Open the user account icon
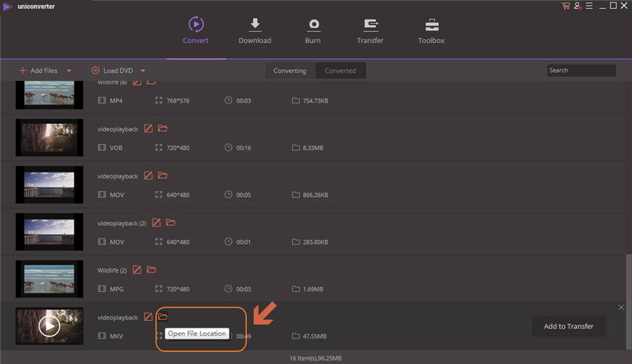Screen dimensions: 632x364 tap(578, 6)
